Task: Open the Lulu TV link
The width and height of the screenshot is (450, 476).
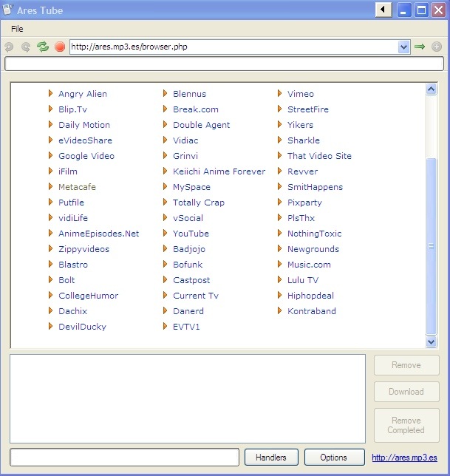Action: click(x=303, y=280)
